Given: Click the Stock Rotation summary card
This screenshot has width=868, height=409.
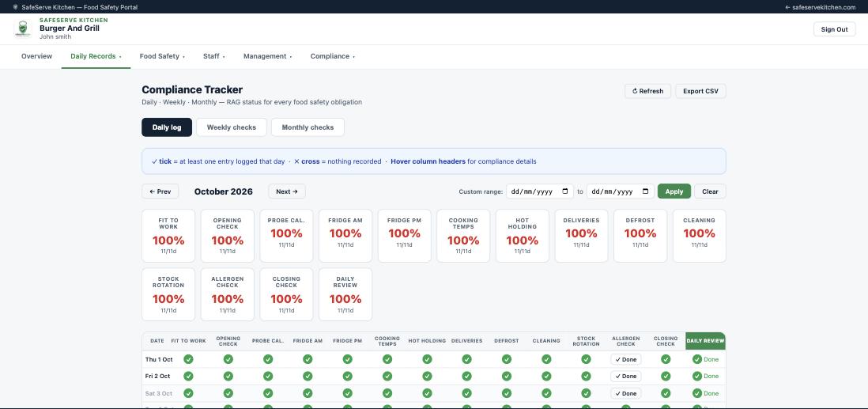Looking at the screenshot, I should (168, 294).
